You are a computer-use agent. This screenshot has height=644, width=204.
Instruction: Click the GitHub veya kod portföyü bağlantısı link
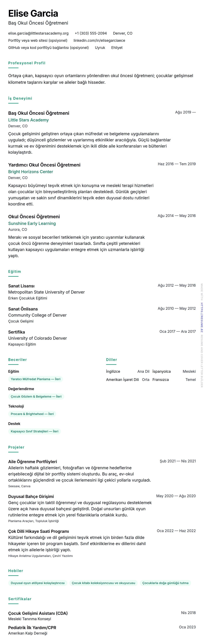pyautogui.click(x=48, y=48)
